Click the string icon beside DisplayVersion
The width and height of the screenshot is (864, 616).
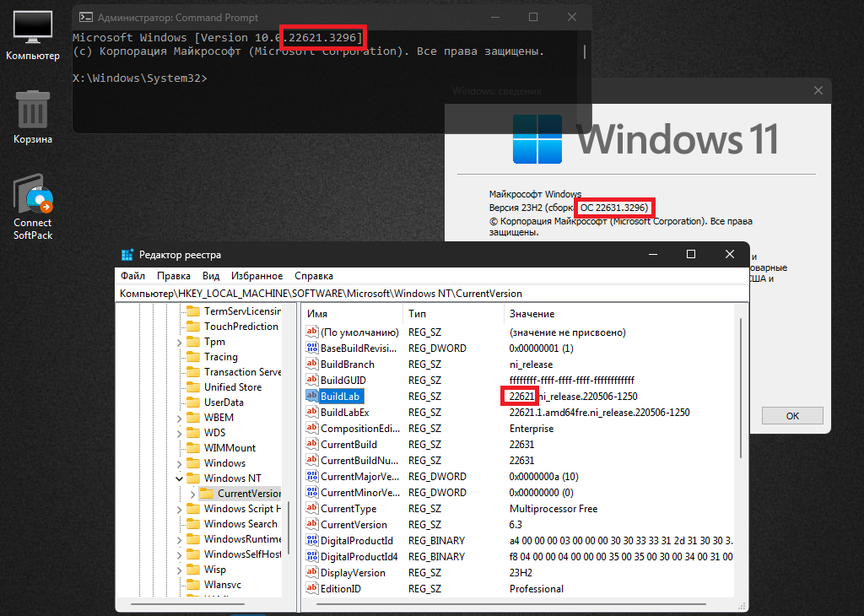312,572
